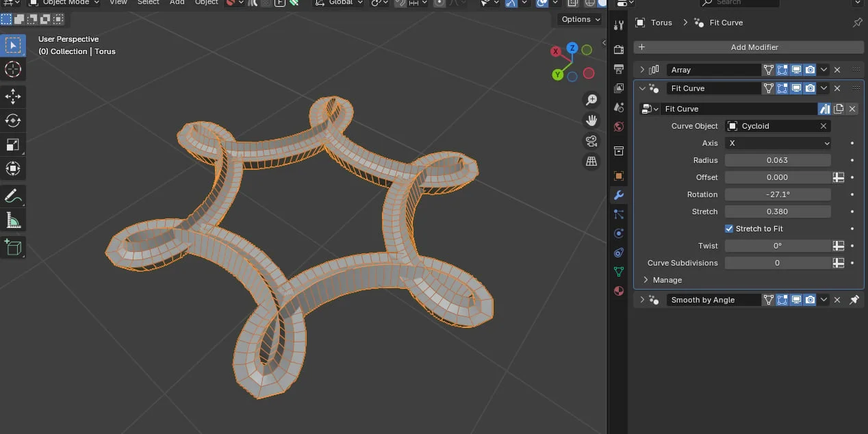The width and height of the screenshot is (868, 434).
Task: Select the Move tool in the toolbar
Action: (x=13, y=97)
